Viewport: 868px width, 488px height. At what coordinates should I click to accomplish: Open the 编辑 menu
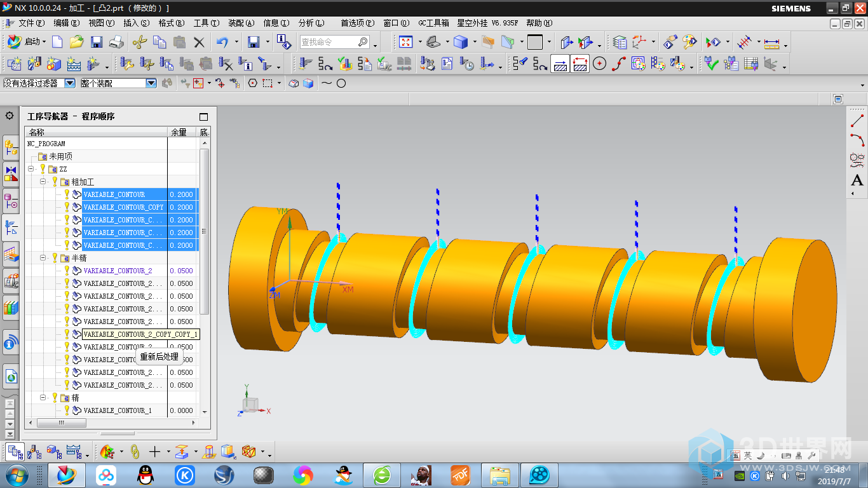pos(67,23)
